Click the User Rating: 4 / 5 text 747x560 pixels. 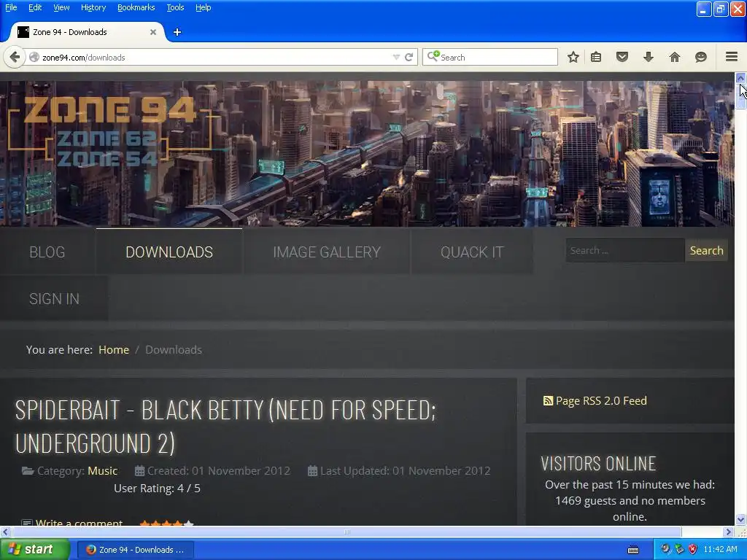pyautogui.click(x=158, y=488)
